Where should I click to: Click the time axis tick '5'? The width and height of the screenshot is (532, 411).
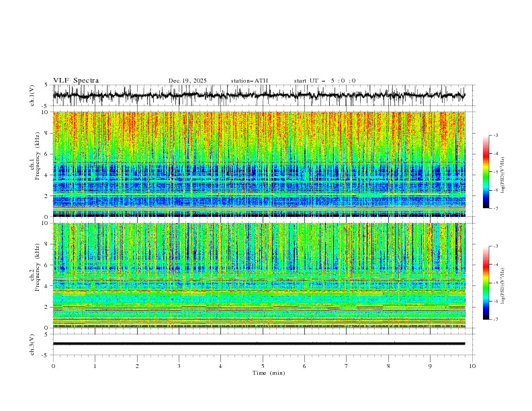pyautogui.click(x=263, y=366)
